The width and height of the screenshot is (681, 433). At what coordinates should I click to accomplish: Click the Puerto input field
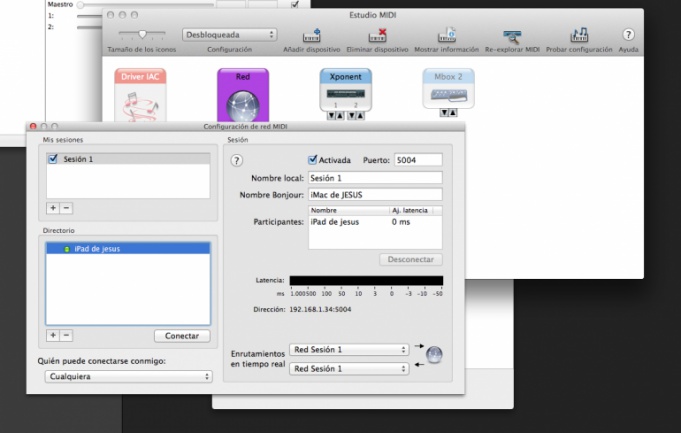pyautogui.click(x=417, y=159)
